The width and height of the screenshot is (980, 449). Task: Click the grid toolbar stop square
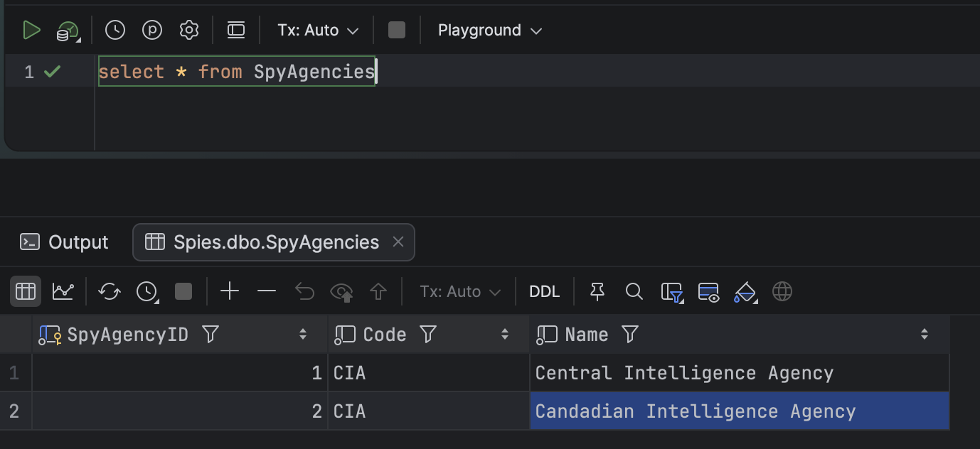(183, 291)
